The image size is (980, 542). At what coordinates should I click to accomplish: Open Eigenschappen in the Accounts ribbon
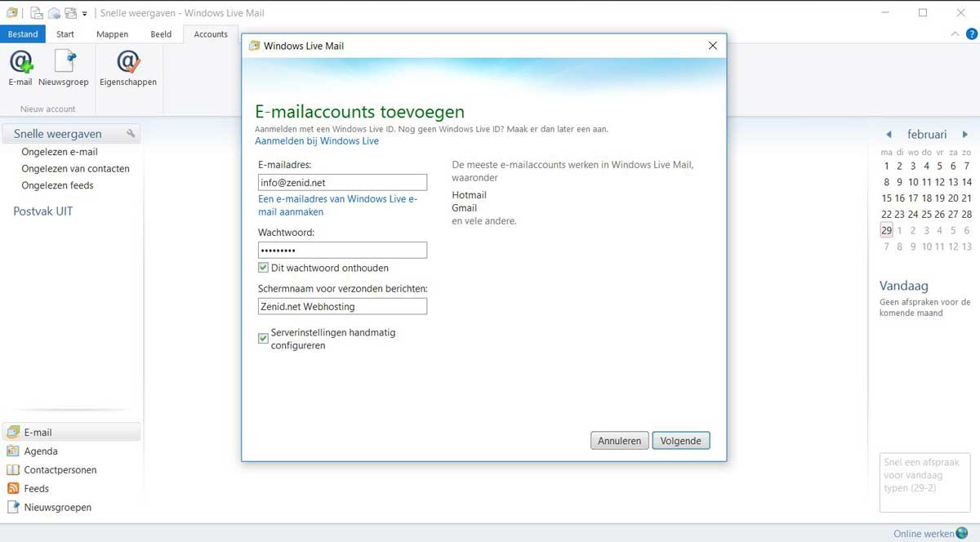128,68
